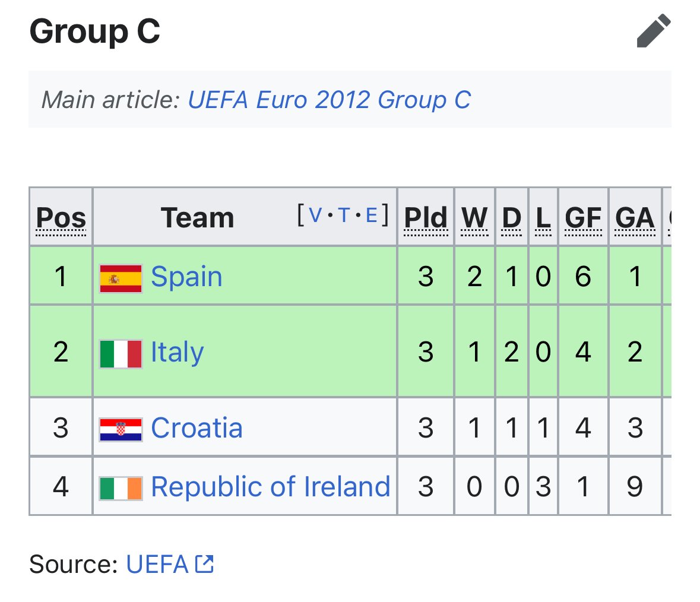
Task: Open the Croatia team link
Action: [x=197, y=428]
